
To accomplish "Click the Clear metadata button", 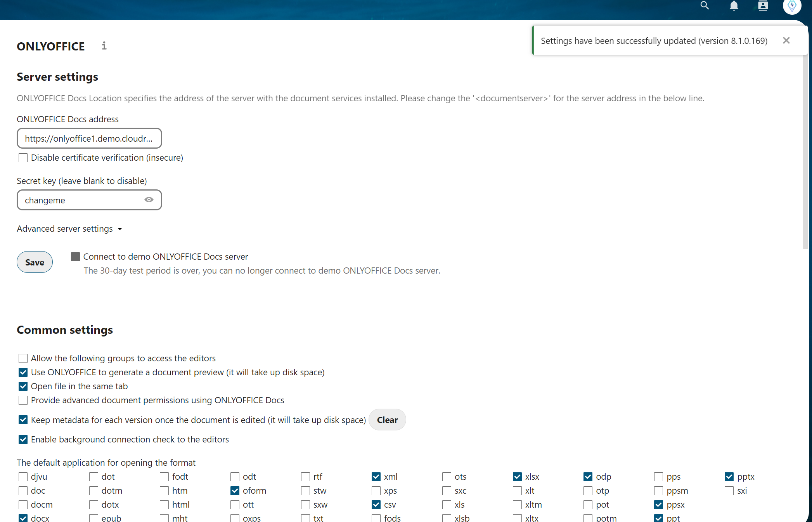I will click(387, 420).
